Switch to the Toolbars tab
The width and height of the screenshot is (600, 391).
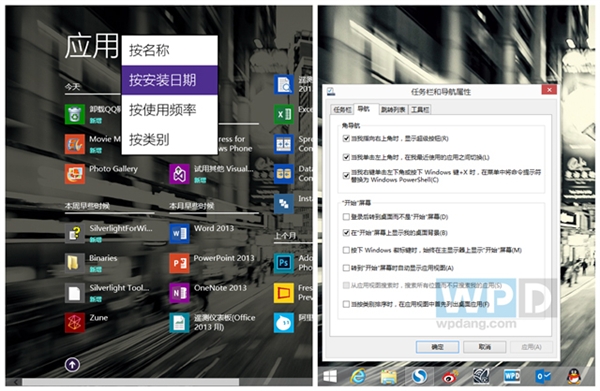coord(420,110)
